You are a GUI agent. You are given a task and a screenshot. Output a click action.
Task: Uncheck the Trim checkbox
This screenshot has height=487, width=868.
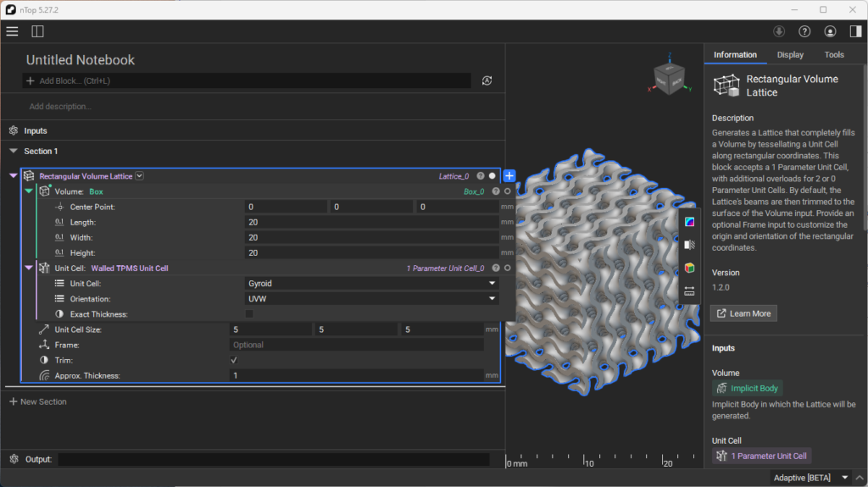point(234,360)
